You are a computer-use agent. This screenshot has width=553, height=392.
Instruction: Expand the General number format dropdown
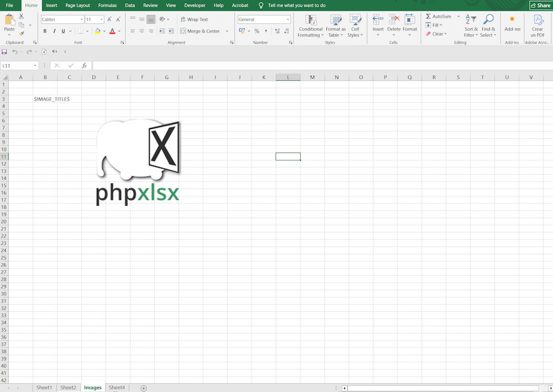click(288, 19)
